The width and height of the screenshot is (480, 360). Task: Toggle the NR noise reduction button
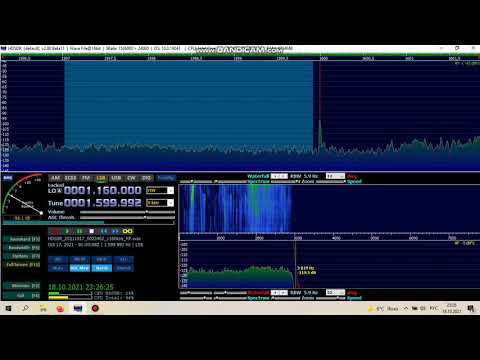coord(58,259)
